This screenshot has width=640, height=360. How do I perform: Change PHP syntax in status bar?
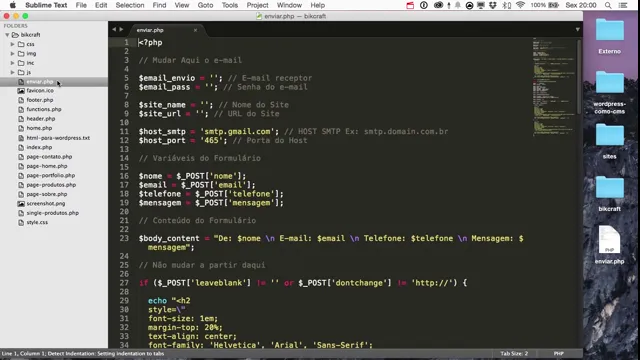558,353
